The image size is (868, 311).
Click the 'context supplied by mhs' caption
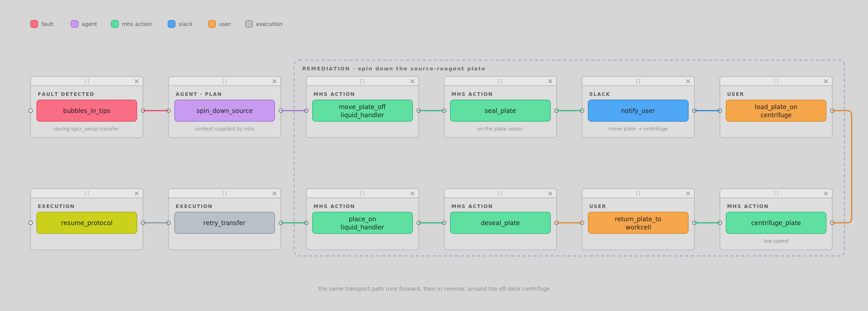(x=224, y=129)
